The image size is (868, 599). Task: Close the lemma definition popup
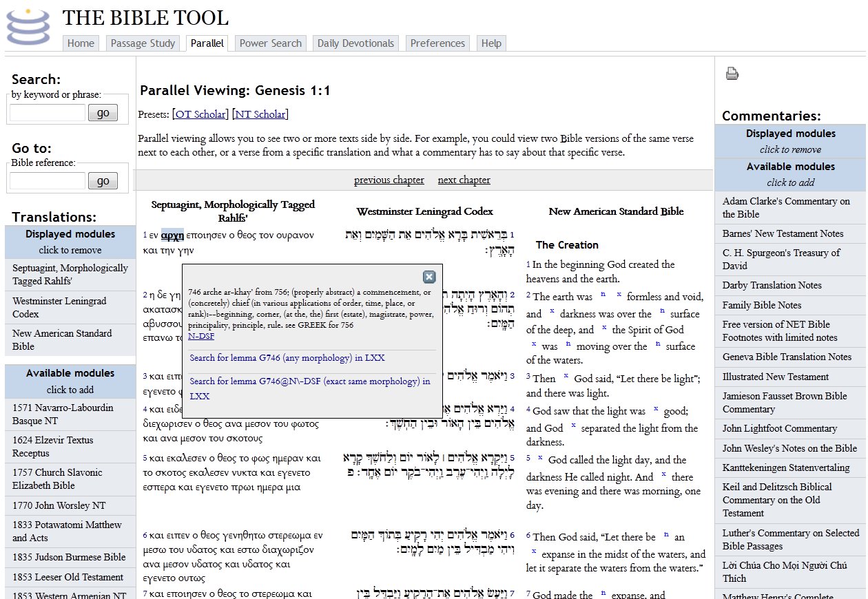(x=429, y=277)
